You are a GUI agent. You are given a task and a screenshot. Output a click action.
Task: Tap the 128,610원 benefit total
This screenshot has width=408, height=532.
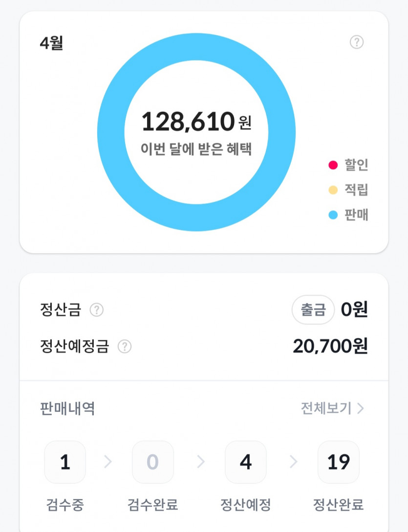click(x=196, y=122)
